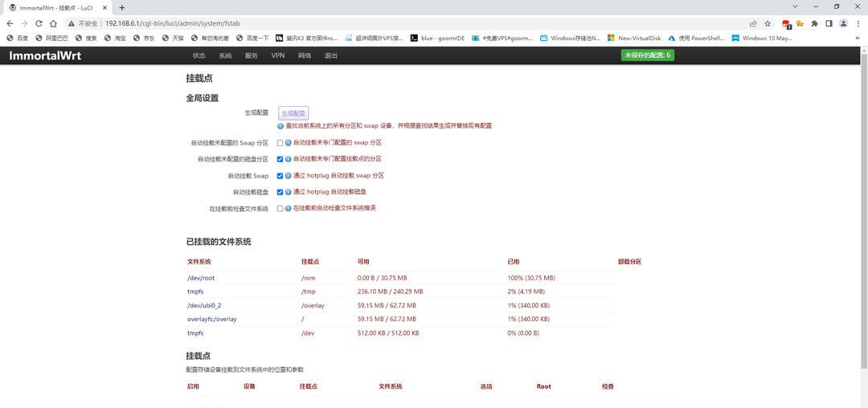Viewport: 868px width, 408px height.
Task: Open the 网络 navigation menu
Action: [x=305, y=56]
